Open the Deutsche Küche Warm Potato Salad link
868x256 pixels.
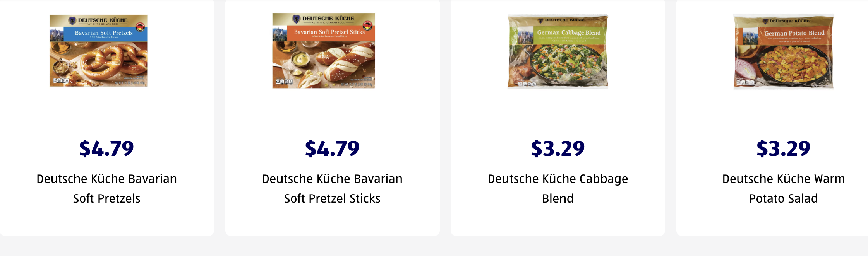tap(783, 188)
